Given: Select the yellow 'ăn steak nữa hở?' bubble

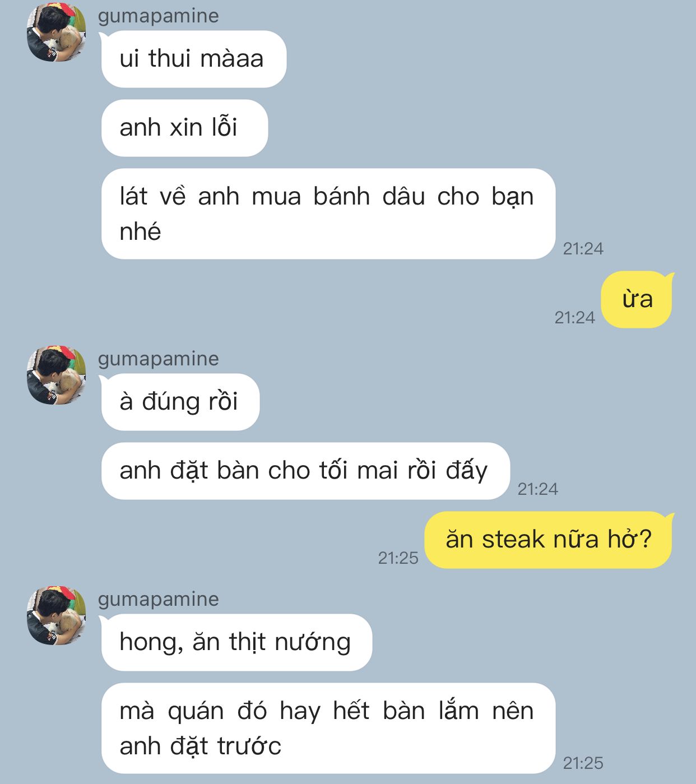Looking at the screenshot, I should click(x=548, y=540).
